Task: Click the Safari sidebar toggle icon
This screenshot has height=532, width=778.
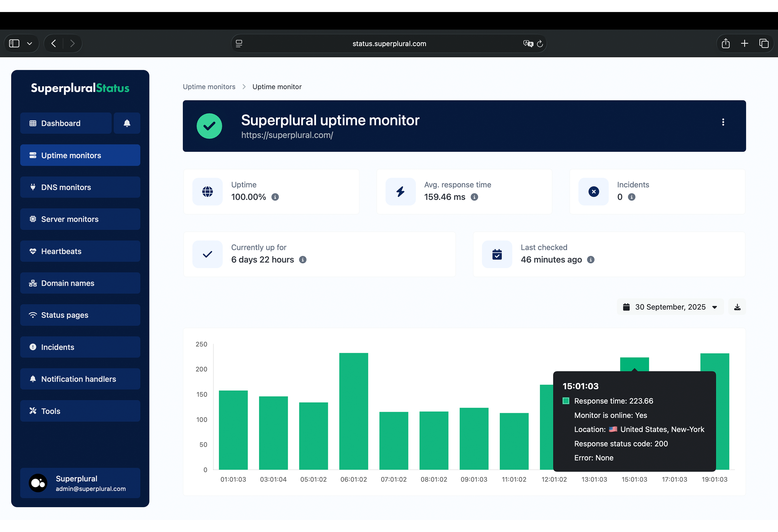Action: [14, 44]
